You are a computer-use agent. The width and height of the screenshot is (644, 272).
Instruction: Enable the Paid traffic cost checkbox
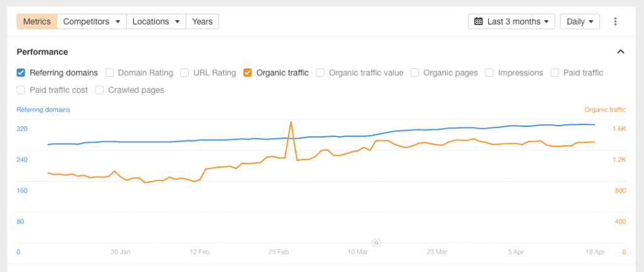click(x=21, y=90)
